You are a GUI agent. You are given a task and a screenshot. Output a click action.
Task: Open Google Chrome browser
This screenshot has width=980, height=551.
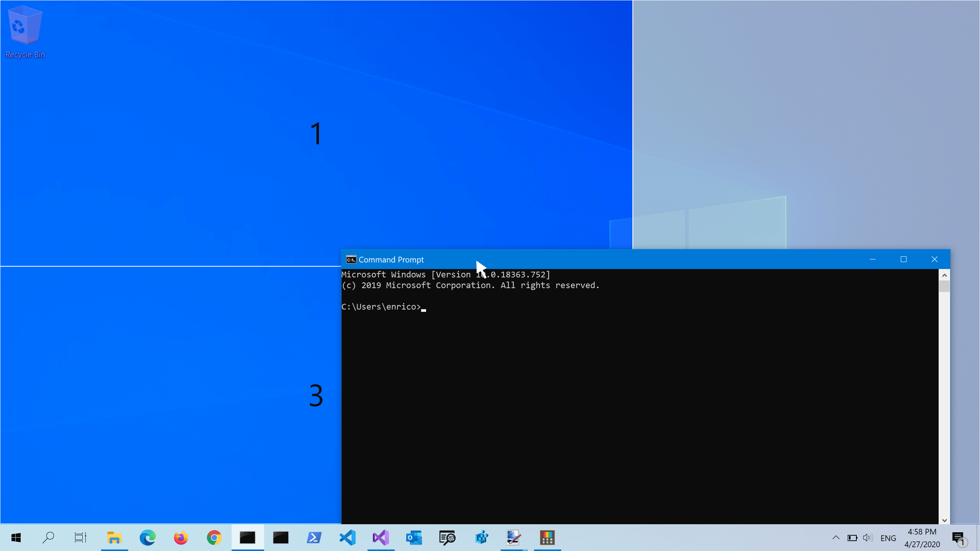(213, 538)
